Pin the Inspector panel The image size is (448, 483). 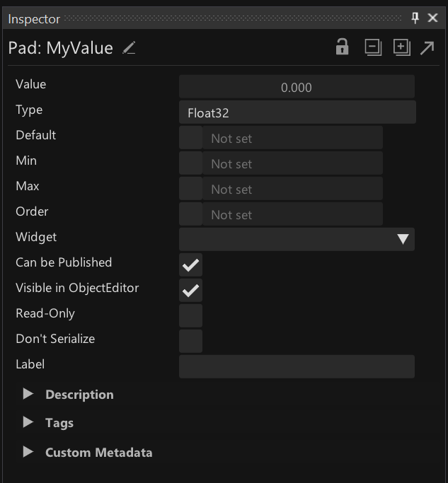[x=415, y=18]
